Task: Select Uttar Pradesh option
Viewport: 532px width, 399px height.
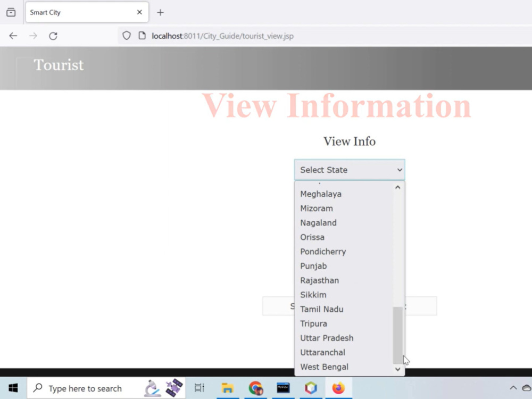Action: pyautogui.click(x=344, y=338)
